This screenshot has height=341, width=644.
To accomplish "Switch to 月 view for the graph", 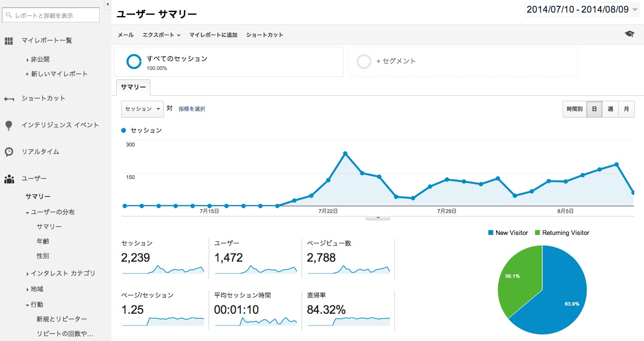I will click(x=626, y=109).
